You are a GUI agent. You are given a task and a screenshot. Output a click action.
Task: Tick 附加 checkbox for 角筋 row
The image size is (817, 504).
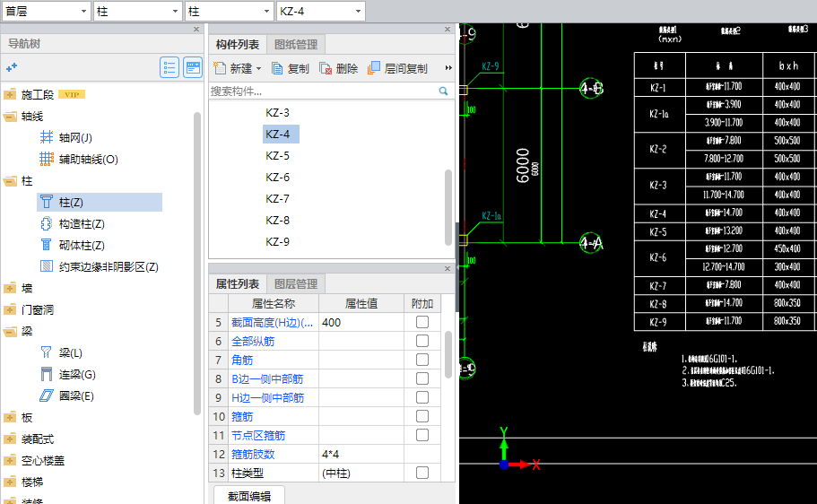(422, 360)
